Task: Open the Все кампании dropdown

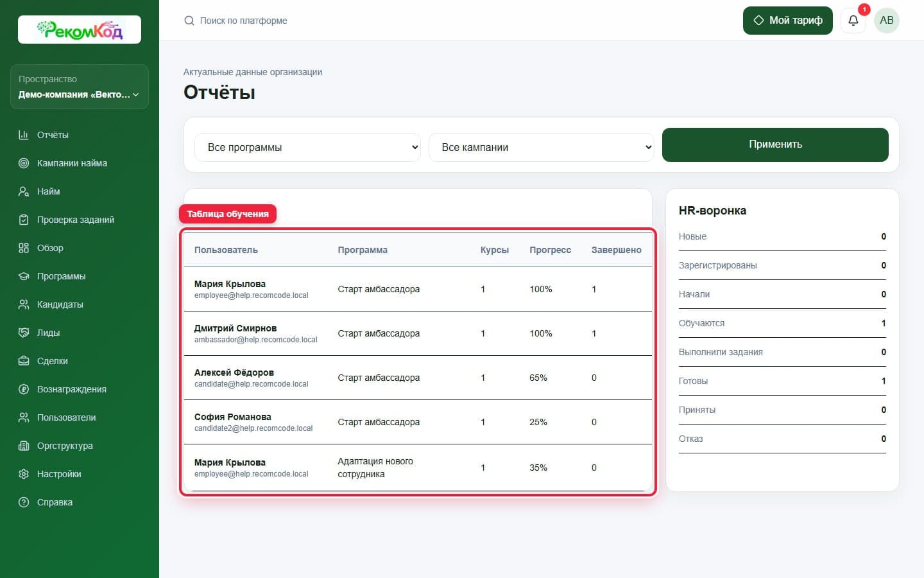Action: (x=542, y=147)
